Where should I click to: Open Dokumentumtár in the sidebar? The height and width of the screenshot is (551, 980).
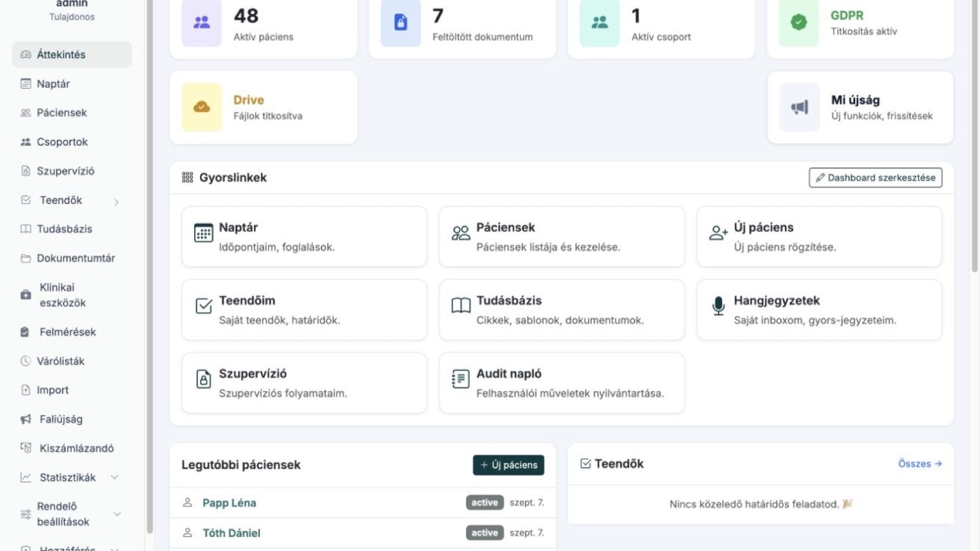coord(72,258)
